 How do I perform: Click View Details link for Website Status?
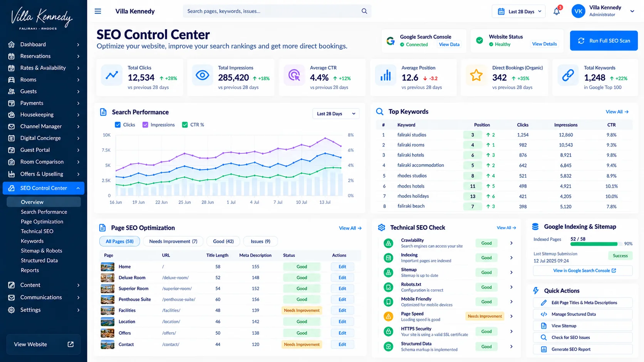click(544, 44)
